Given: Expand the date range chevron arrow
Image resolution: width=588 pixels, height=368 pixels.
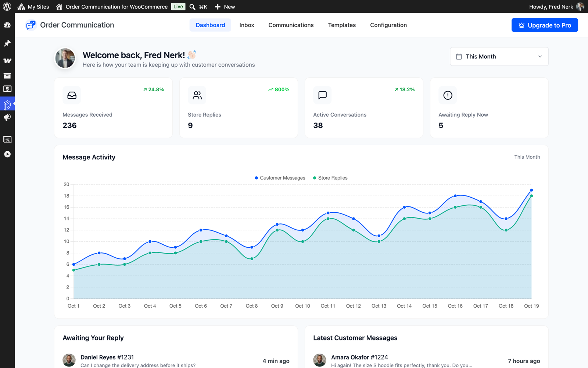Looking at the screenshot, I should [x=540, y=56].
